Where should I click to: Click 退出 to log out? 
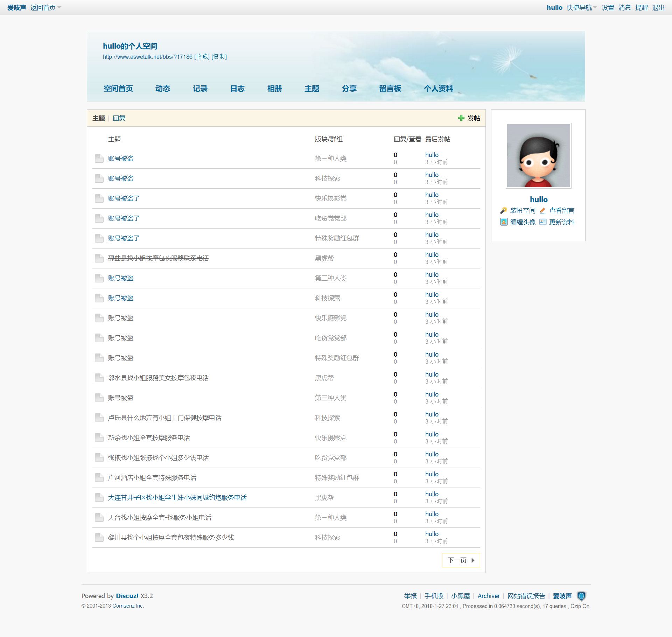[x=658, y=8]
